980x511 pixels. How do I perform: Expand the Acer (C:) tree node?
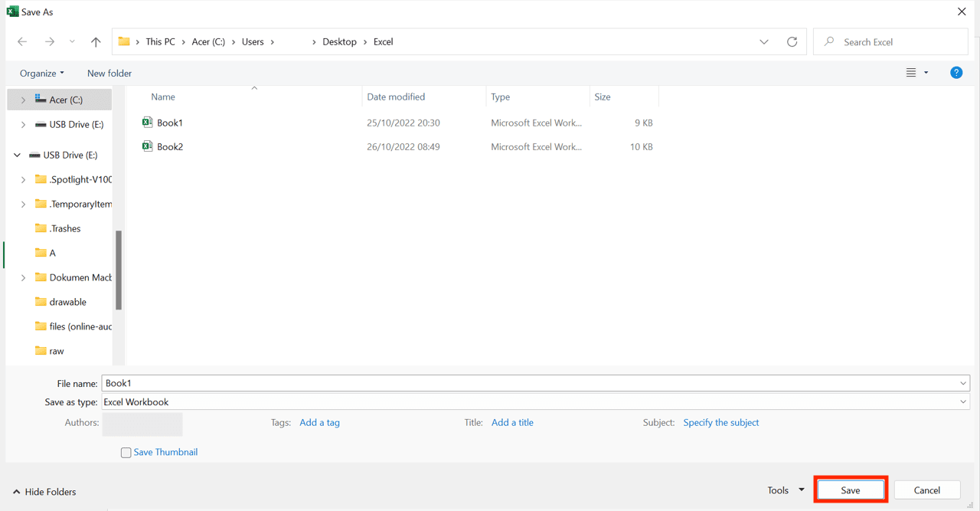tap(23, 100)
